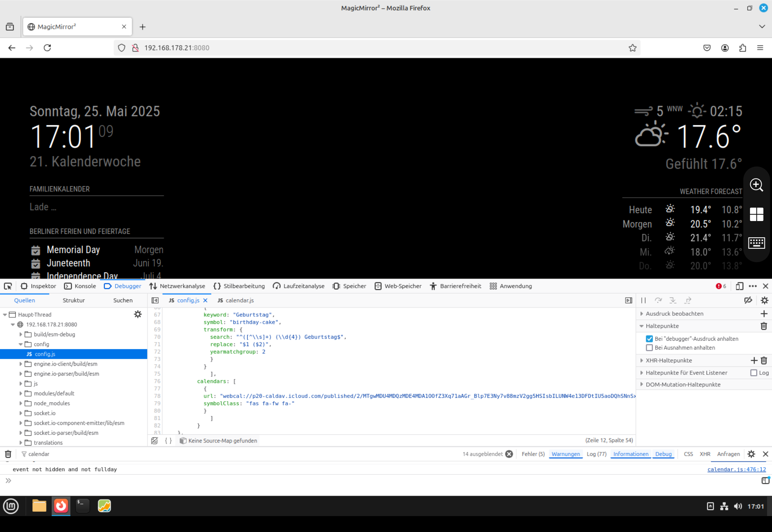Pause script execution in debugger
This screenshot has height=532, width=772.
click(x=643, y=300)
